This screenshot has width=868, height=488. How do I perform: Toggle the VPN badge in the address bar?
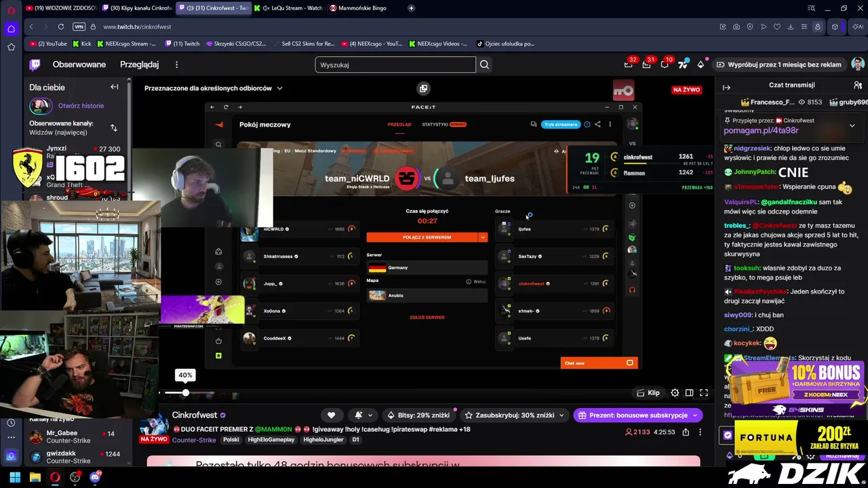click(79, 26)
